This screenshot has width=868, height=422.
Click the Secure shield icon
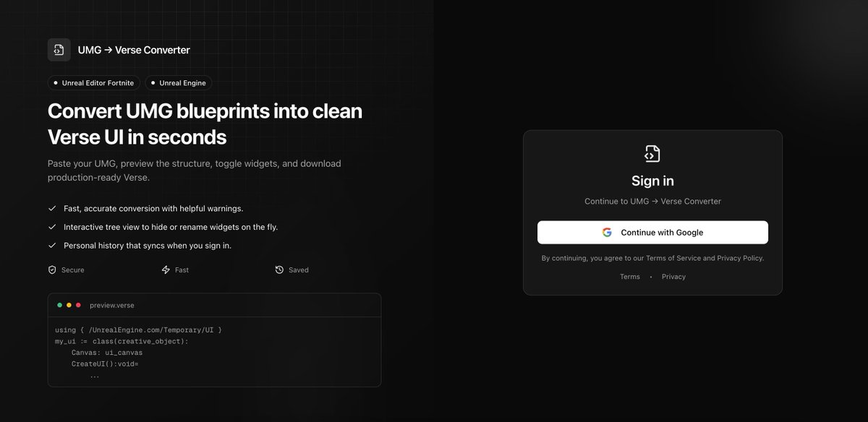[x=52, y=270]
